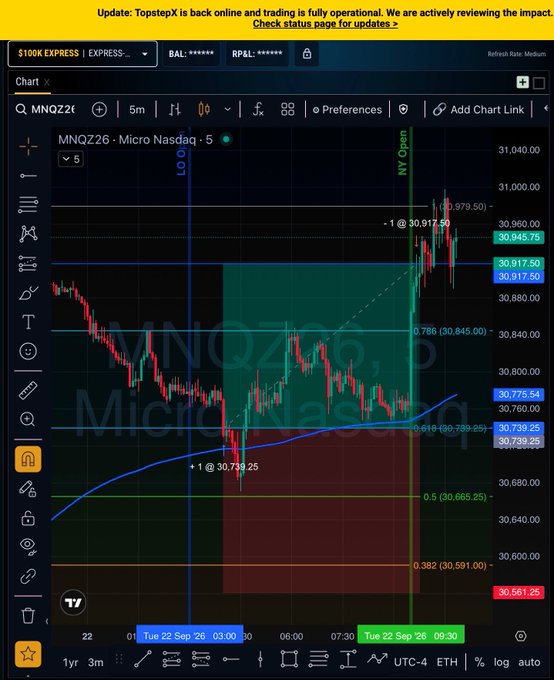
Task: Click the +1 @ 30,739.25 entry marker
Action: [x=224, y=467]
